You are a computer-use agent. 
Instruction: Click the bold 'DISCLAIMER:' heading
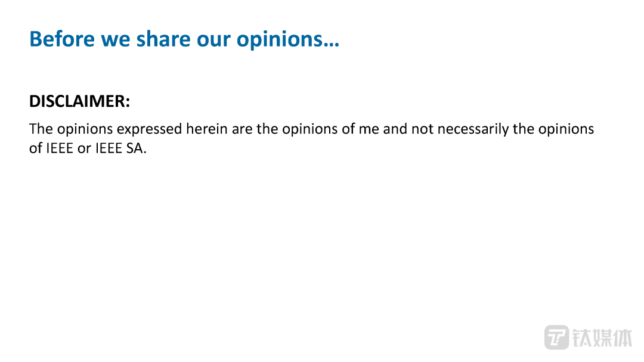[x=79, y=101]
